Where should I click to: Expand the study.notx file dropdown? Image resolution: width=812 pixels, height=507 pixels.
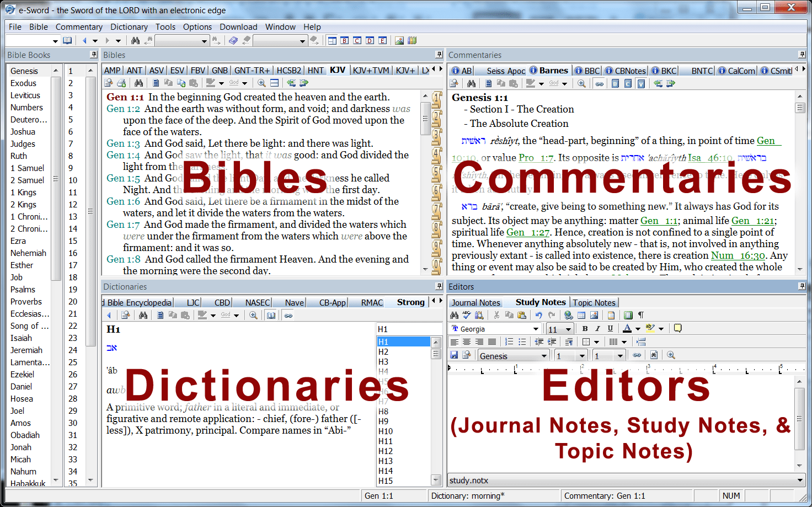(x=800, y=480)
